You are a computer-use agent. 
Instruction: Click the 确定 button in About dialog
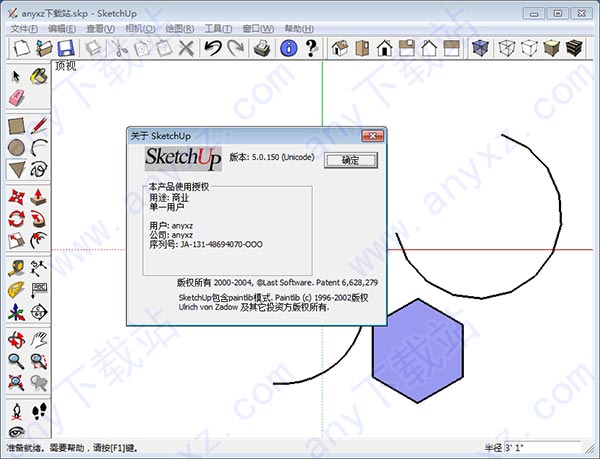[351, 160]
